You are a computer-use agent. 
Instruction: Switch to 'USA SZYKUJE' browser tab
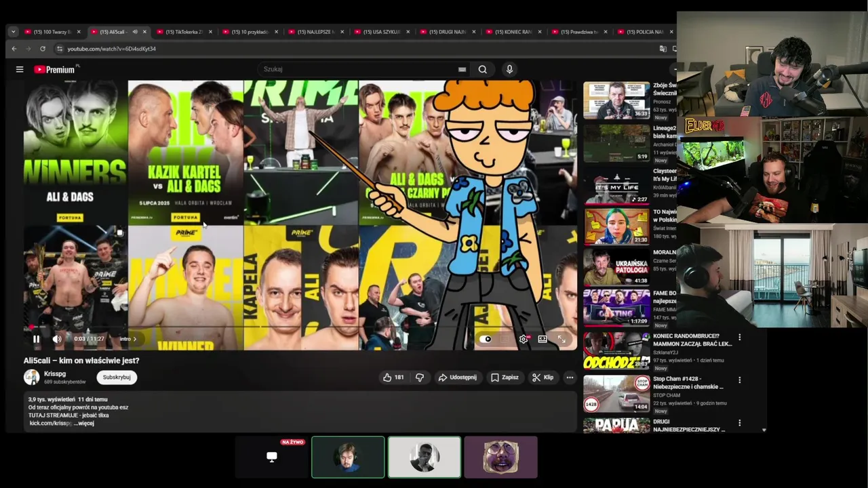(381, 32)
